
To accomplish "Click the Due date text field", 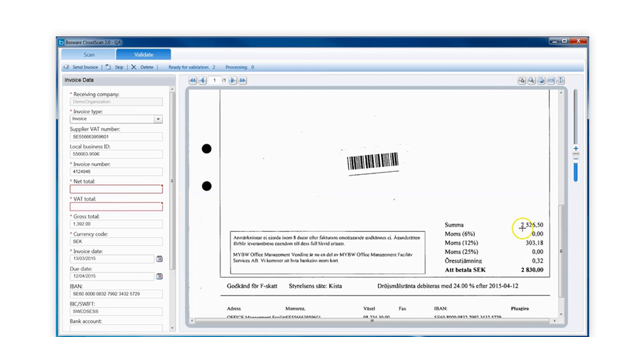I will coord(112,276).
